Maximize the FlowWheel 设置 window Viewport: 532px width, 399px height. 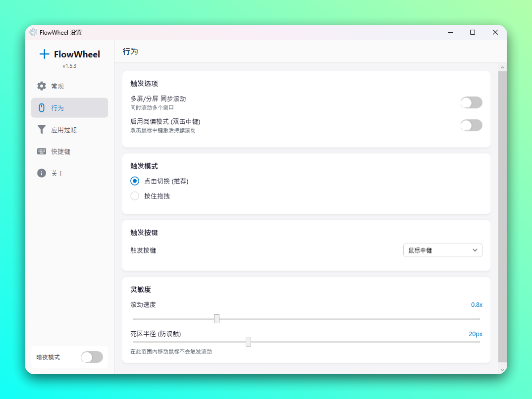[x=473, y=33]
